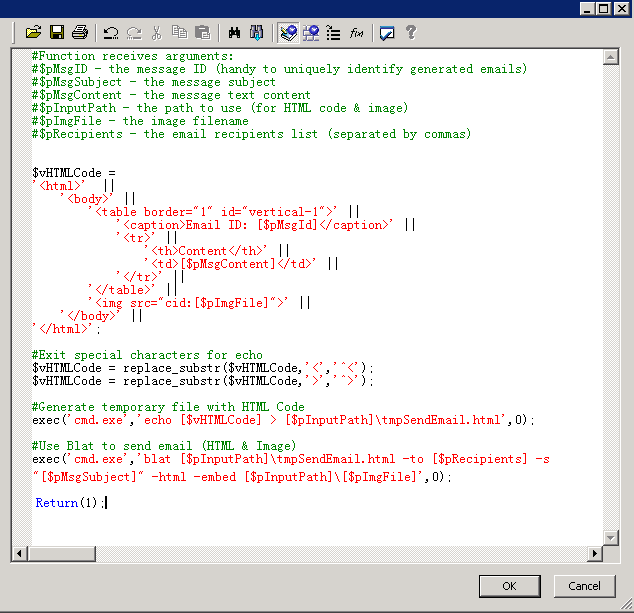This screenshot has height=613, width=634.
Task: Click the function 'f(x)' toolbar icon
Action: [357, 33]
